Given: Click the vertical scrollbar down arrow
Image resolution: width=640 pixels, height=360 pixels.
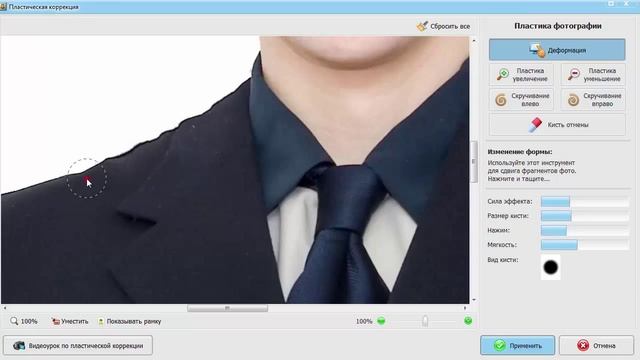Looking at the screenshot, I should [x=473, y=300].
